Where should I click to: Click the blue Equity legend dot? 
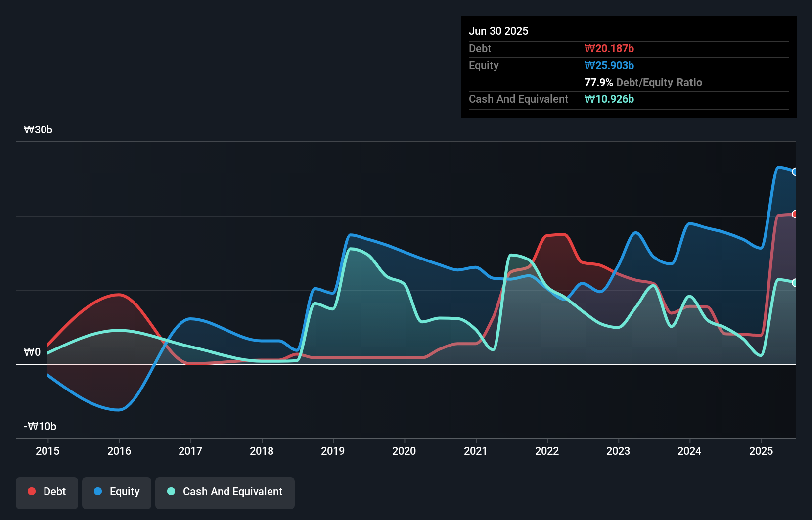coord(98,491)
